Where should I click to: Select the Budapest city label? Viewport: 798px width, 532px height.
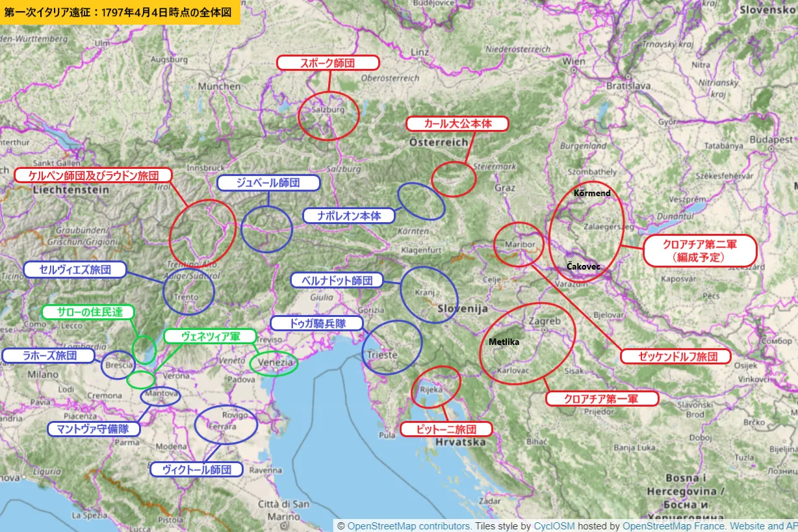tap(771, 140)
